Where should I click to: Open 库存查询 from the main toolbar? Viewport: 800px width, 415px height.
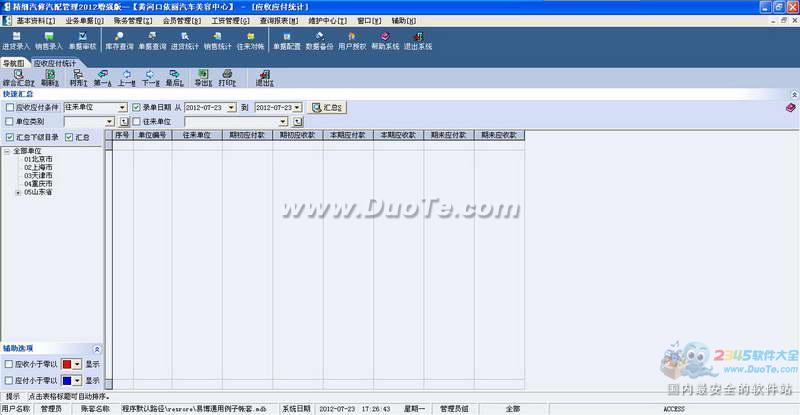[119, 40]
